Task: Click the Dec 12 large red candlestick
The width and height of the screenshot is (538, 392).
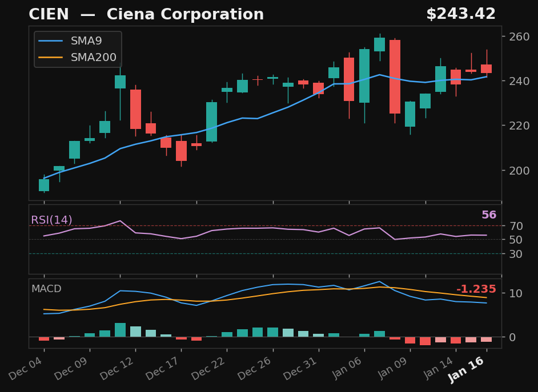Action: [135, 110]
